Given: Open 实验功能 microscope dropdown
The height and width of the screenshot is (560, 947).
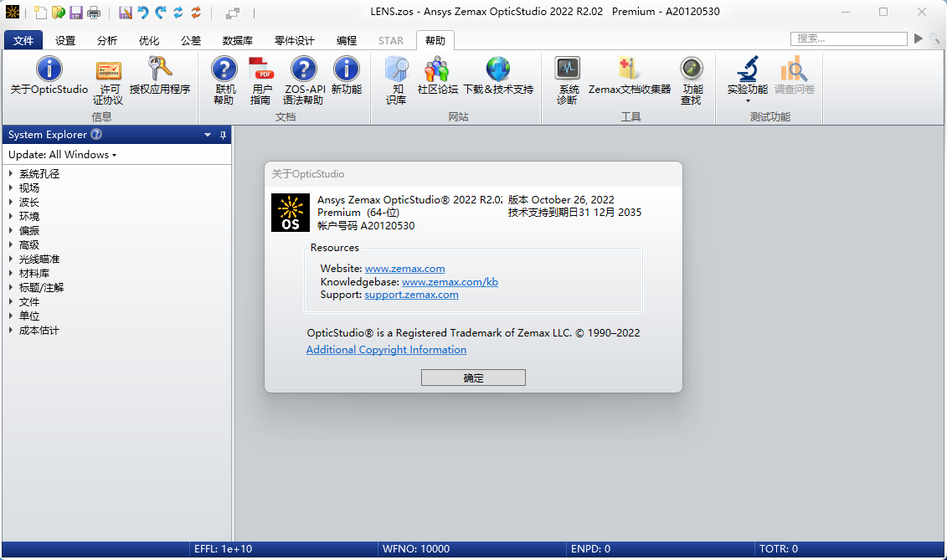Looking at the screenshot, I should click(747, 79).
